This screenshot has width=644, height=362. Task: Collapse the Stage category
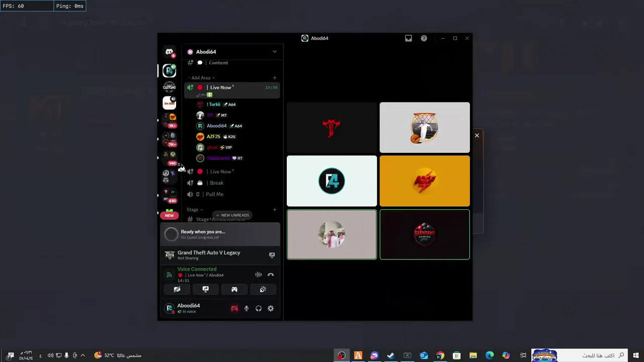click(195, 210)
